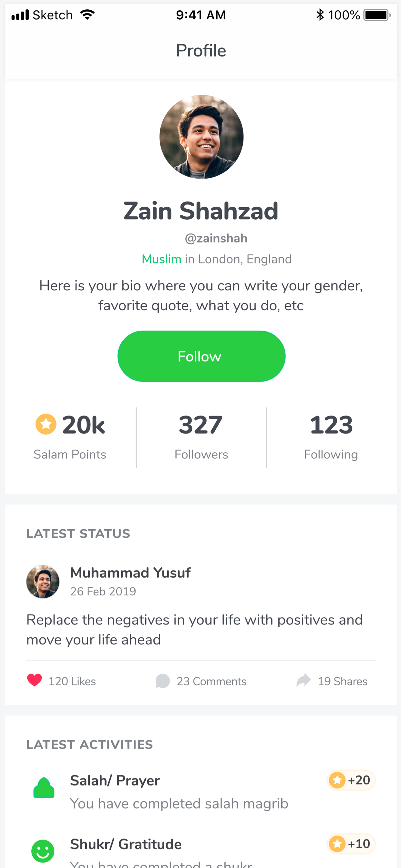Tap the @zainshah username
This screenshot has width=401, height=868.
point(216,239)
